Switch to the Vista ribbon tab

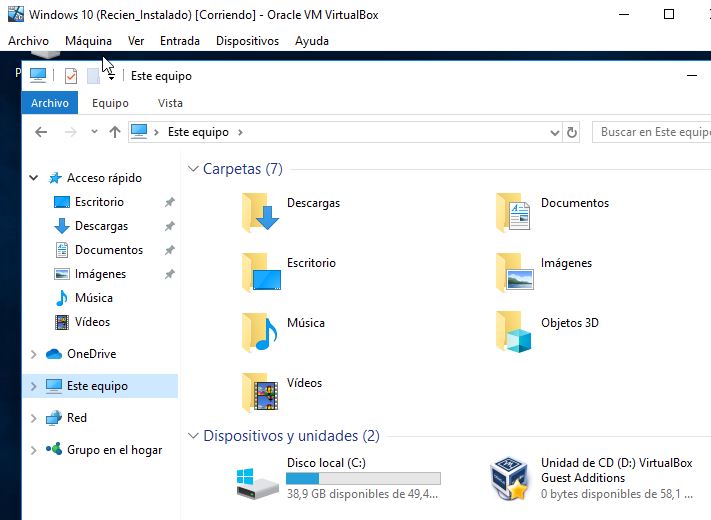point(170,103)
